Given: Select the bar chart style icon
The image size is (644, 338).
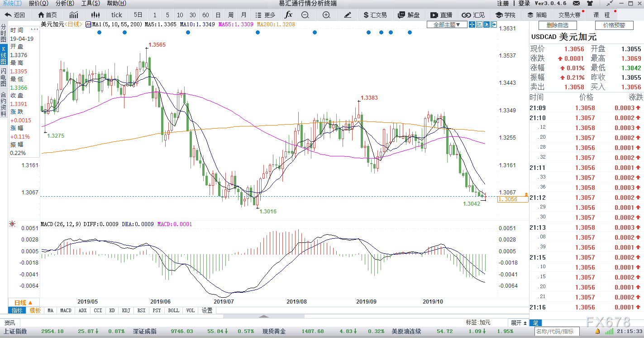Looking at the screenshot, I should [74, 15].
